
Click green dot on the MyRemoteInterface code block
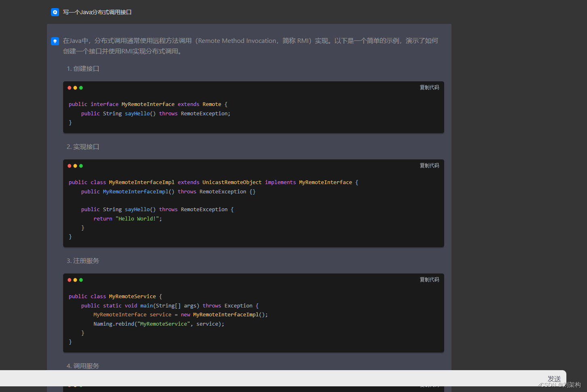[x=81, y=88]
